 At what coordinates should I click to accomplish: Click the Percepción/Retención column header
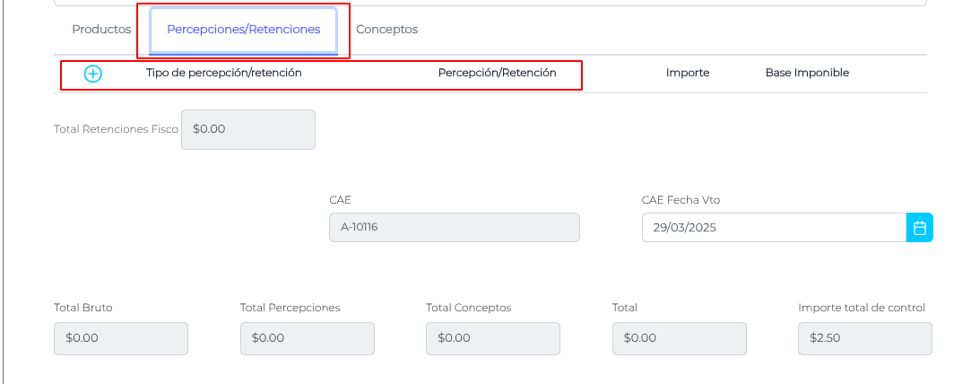[497, 73]
